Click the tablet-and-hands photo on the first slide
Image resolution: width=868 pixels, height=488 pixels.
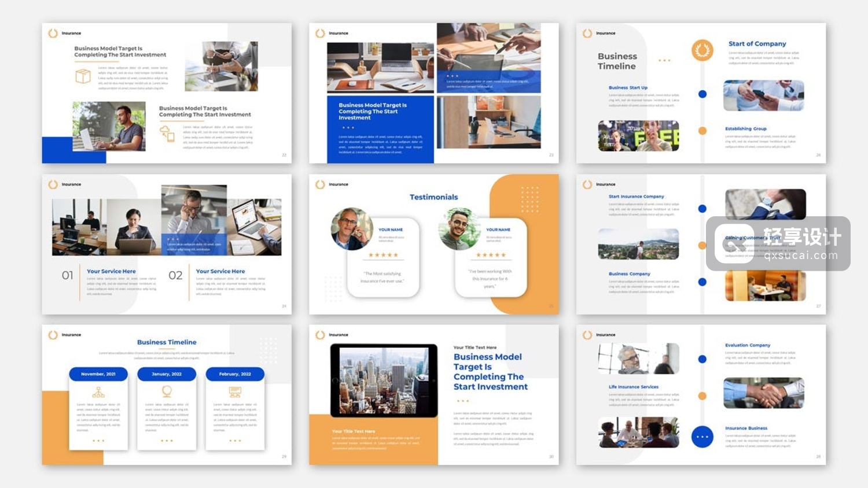tap(222, 66)
